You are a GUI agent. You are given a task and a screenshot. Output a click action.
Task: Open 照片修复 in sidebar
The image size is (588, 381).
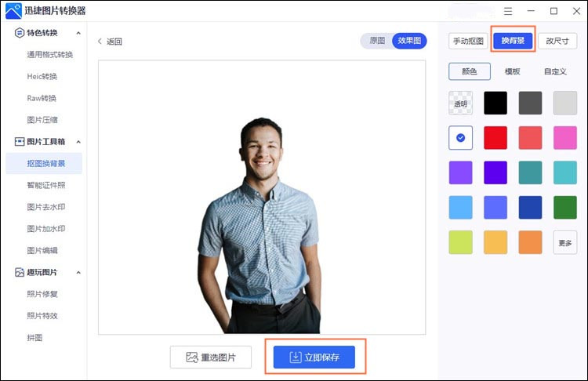42,294
